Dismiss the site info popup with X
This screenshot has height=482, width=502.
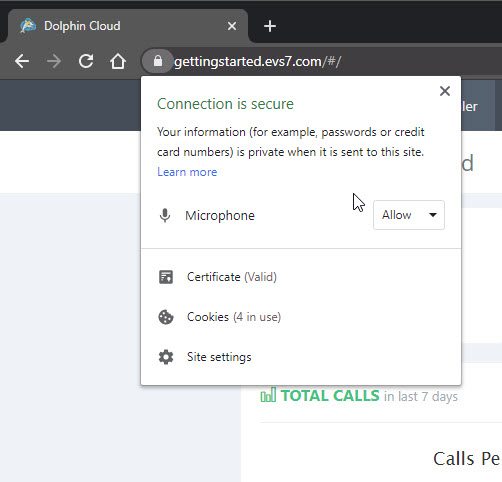[445, 91]
